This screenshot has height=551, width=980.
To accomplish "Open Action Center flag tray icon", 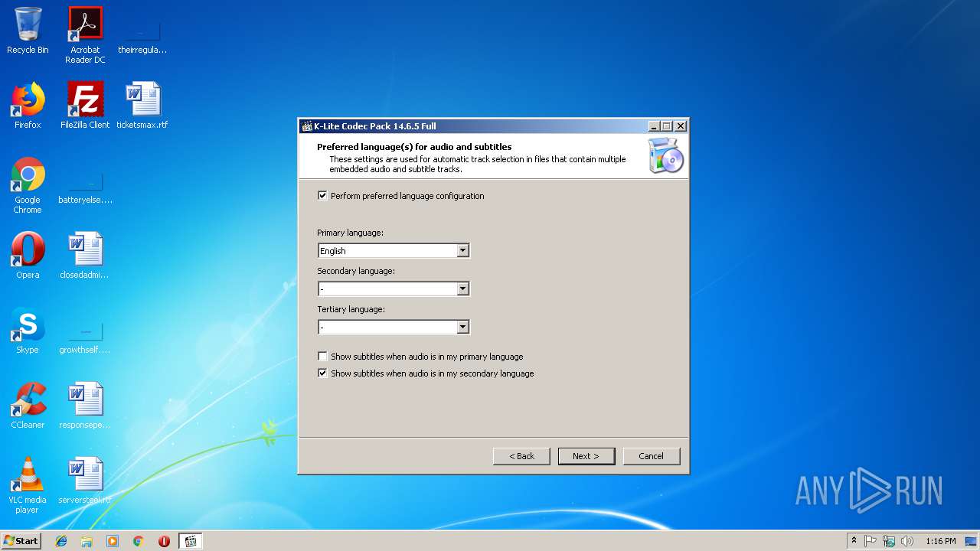I will [x=871, y=541].
